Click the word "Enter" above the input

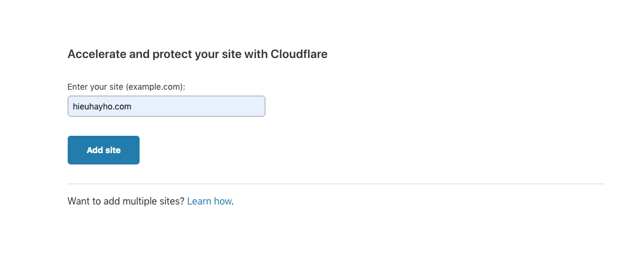(x=77, y=87)
